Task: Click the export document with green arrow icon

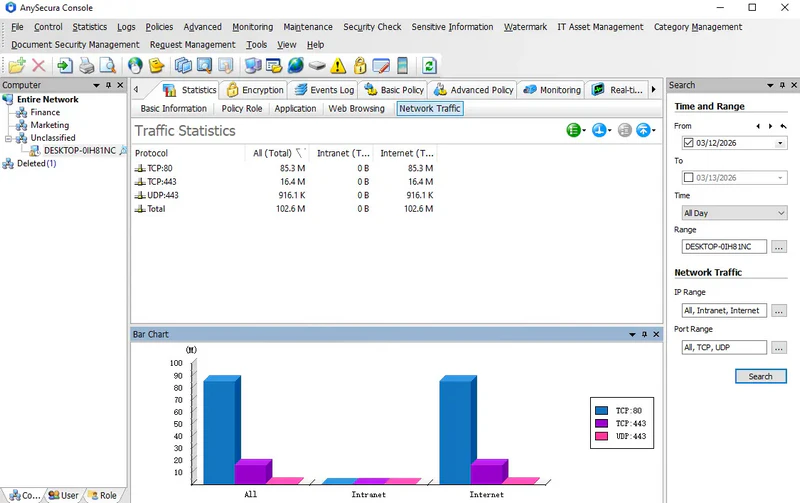Action: 65,66
